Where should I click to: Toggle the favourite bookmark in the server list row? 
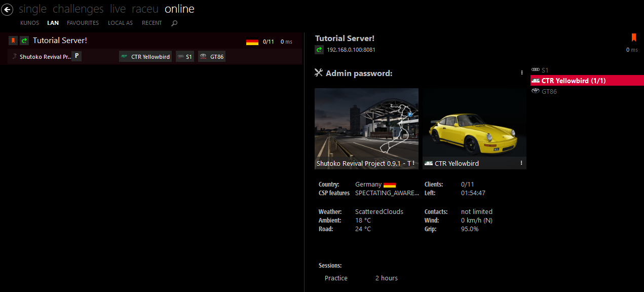tap(13, 41)
